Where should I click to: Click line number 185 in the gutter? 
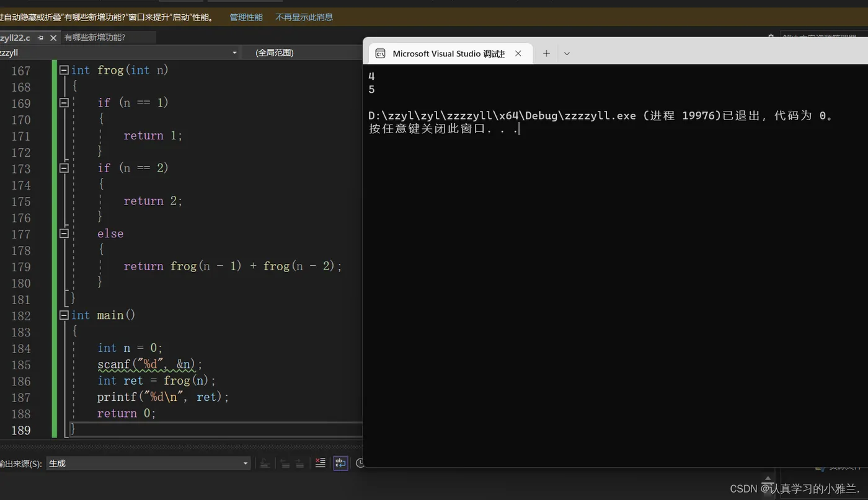click(20, 365)
